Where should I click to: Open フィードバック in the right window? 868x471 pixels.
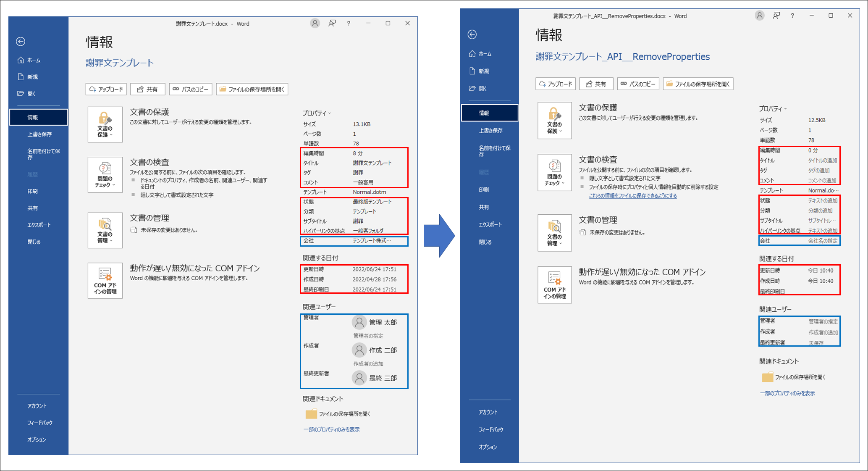click(491, 429)
